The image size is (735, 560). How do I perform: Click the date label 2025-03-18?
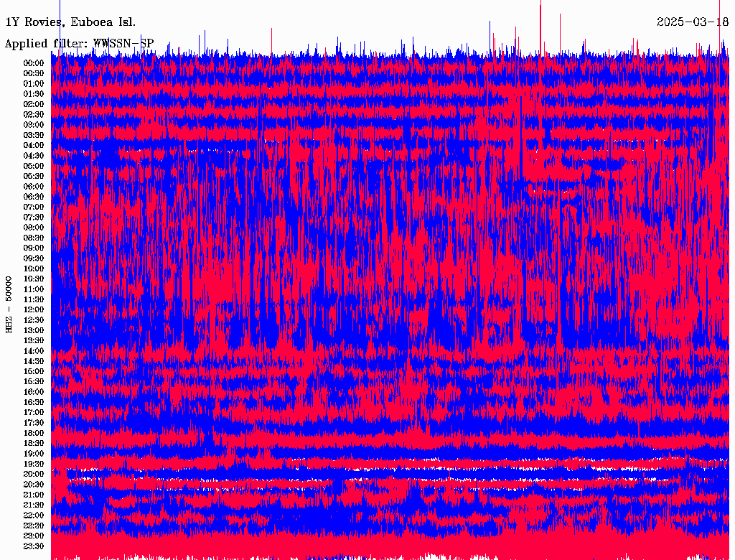(693, 22)
